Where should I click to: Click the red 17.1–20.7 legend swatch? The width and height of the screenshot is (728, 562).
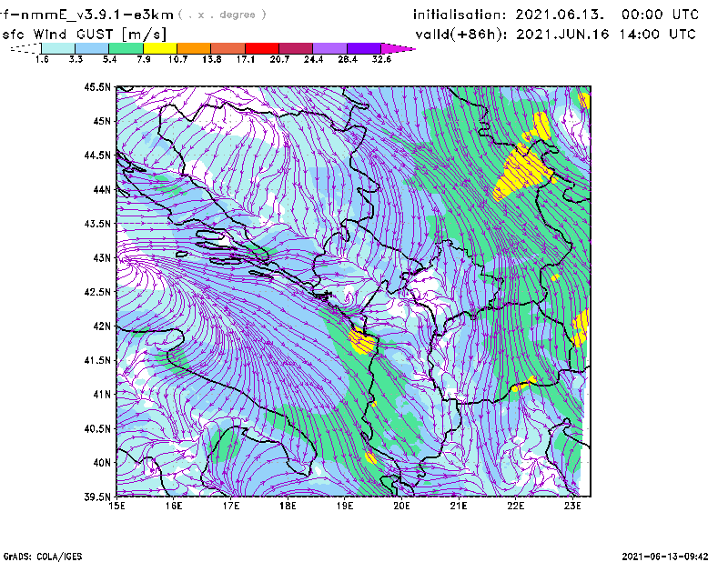(262, 48)
